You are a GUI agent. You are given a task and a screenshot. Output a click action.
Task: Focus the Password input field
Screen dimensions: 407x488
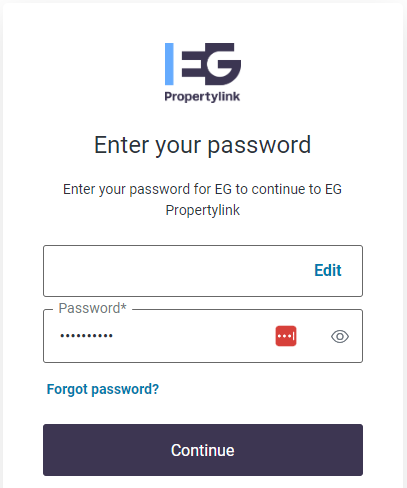pyautogui.click(x=203, y=336)
